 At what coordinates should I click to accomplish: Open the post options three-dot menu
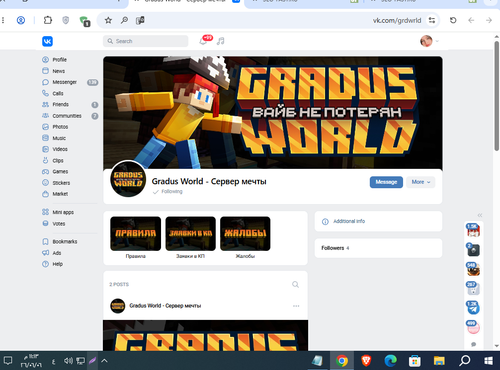click(x=296, y=306)
